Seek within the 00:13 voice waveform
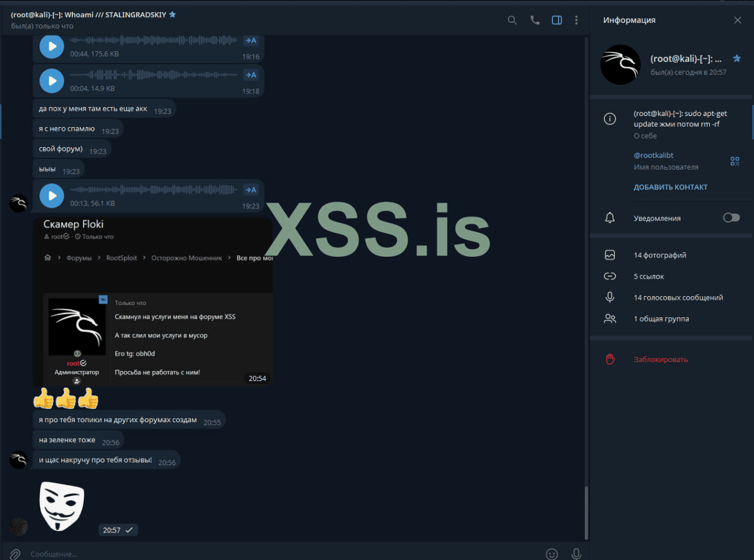This screenshot has width=754, height=560. point(154,190)
